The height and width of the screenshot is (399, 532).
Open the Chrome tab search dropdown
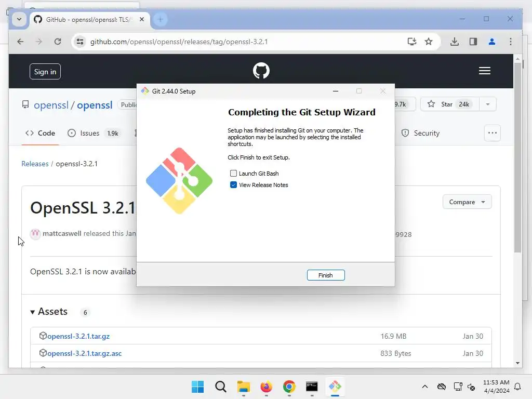click(19, 19)
